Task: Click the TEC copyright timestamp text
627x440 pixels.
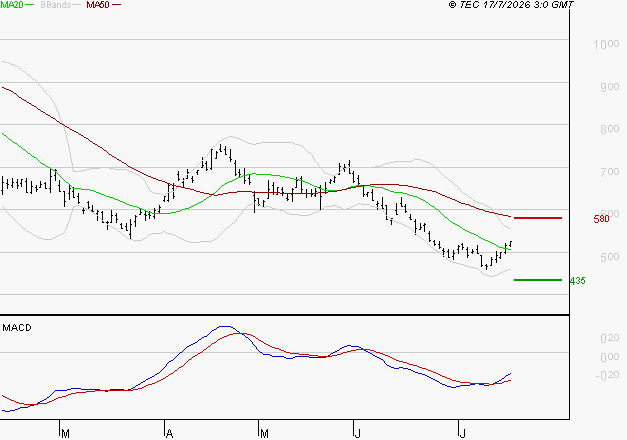Action: pos(511,5)
